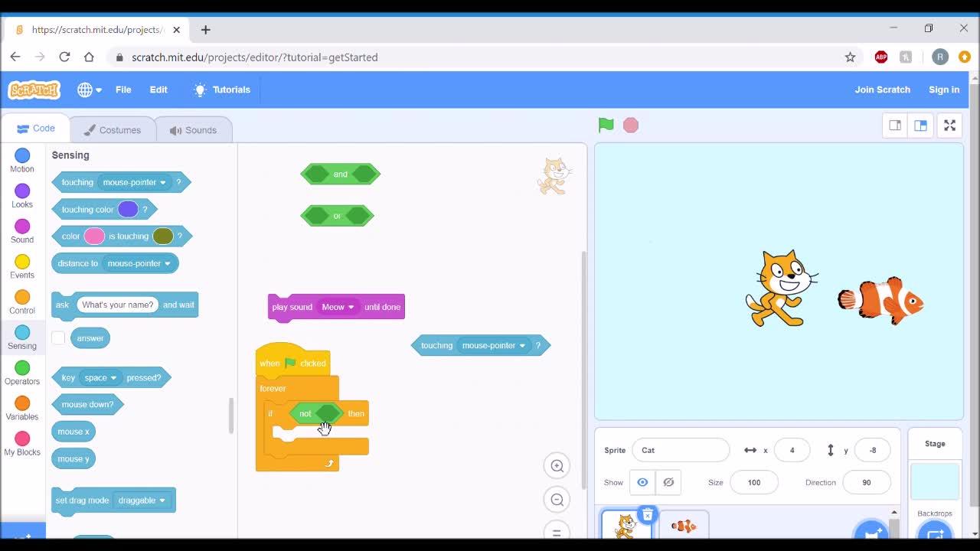Open the language globe dropdown

point(90,90)
